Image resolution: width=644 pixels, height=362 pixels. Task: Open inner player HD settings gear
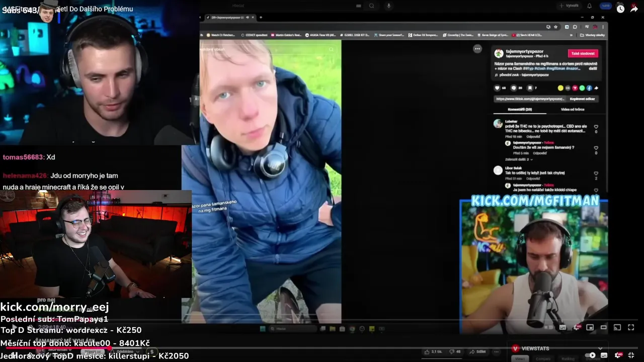click(577, 327)
